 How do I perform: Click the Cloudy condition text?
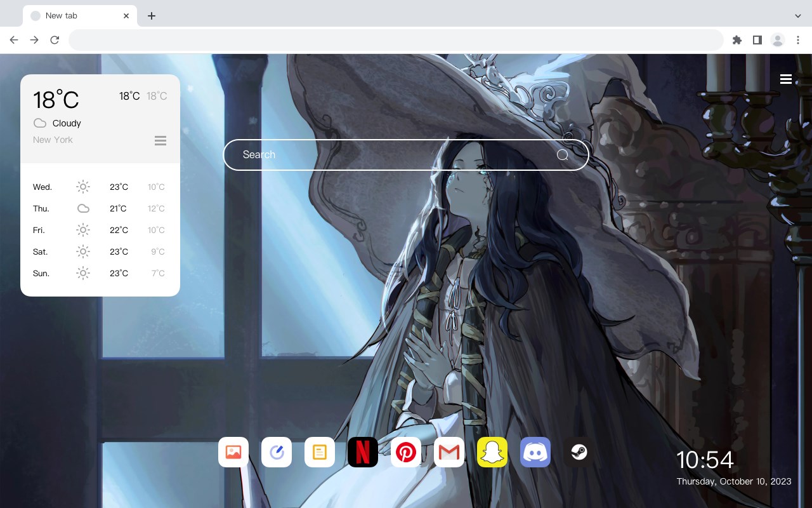coord(67,123)
